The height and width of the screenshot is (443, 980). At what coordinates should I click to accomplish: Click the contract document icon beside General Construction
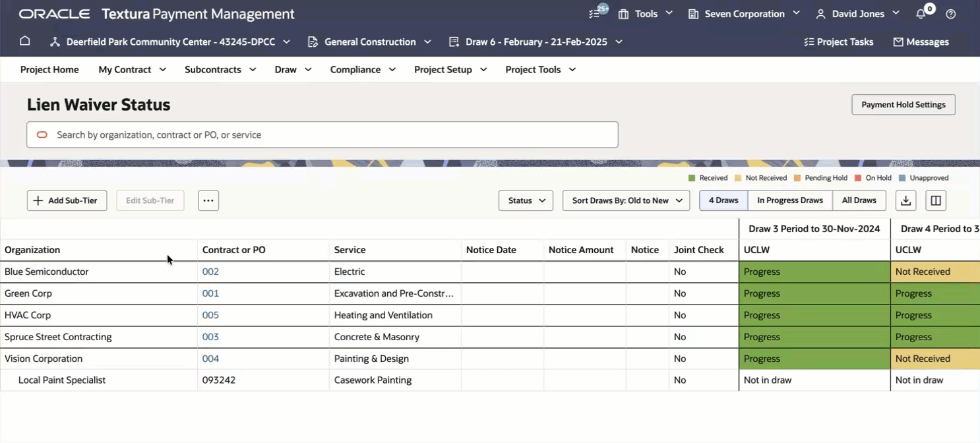(x=313, y=42)
